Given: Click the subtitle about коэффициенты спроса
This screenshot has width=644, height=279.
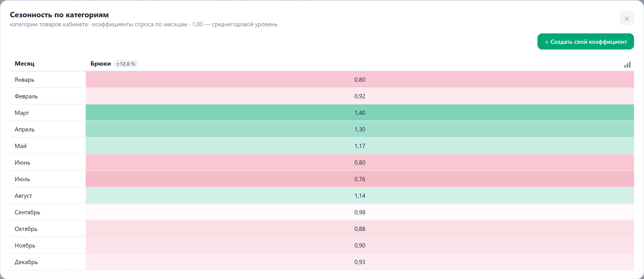Looking at the screenshot, I should tap(144, 24).
